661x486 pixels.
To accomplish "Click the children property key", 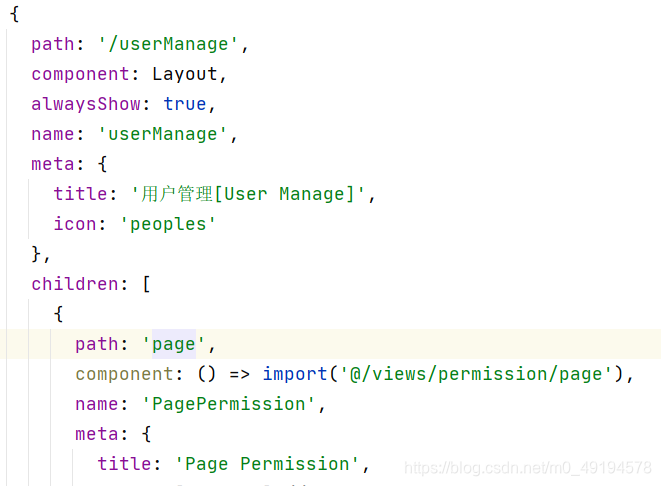I will [x=75, y=284].
